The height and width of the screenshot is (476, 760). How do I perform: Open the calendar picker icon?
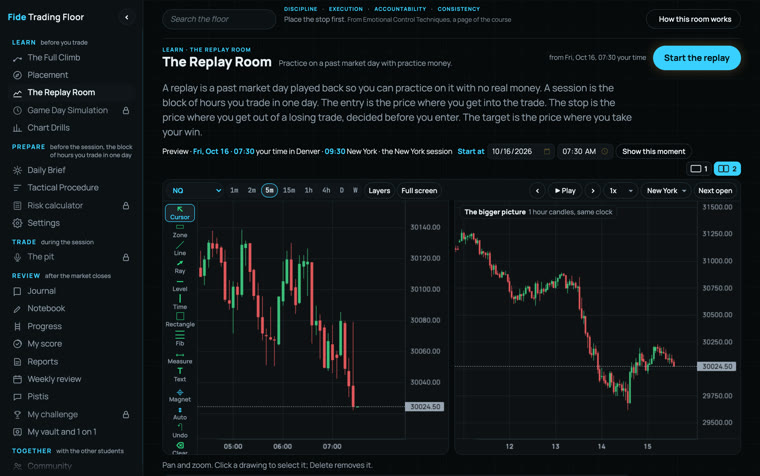pyautogui.click(x=547, y=152)
